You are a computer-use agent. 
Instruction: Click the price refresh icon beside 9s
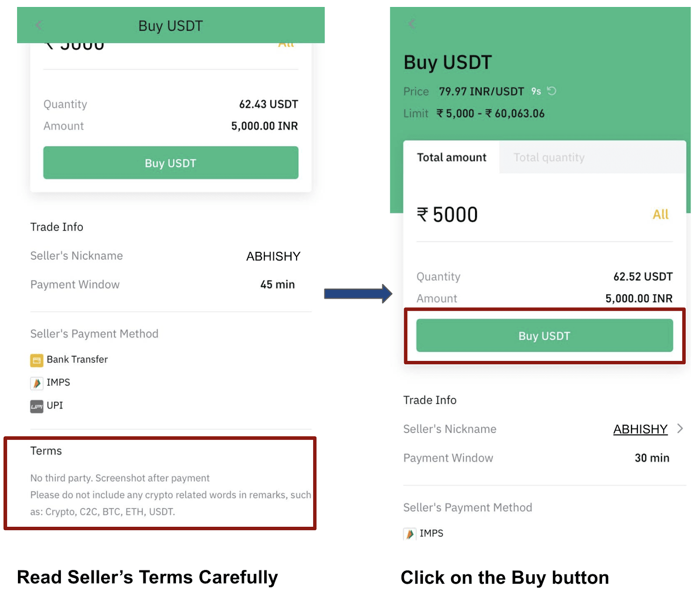coord(552,91)
